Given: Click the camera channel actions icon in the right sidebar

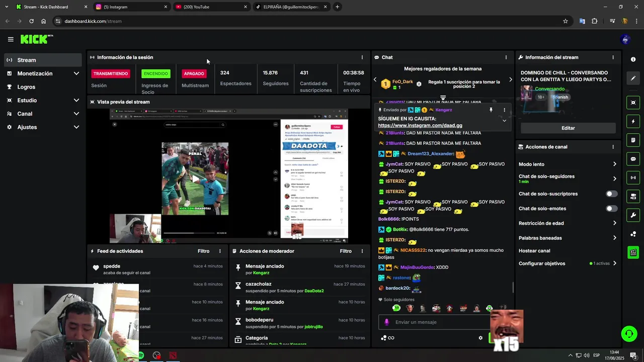Looking at the screenshot, I should pyautogui.click(x=633, y=196).
